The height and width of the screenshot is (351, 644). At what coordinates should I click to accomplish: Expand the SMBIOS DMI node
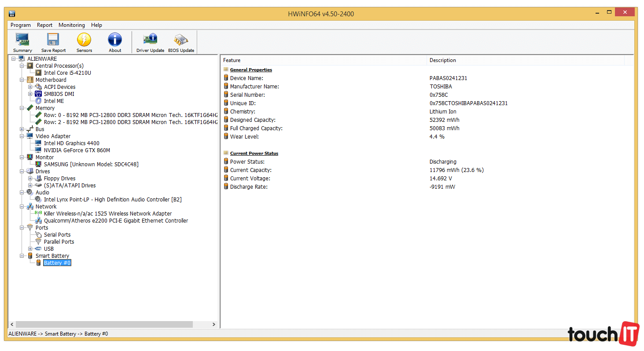(30, 94)
